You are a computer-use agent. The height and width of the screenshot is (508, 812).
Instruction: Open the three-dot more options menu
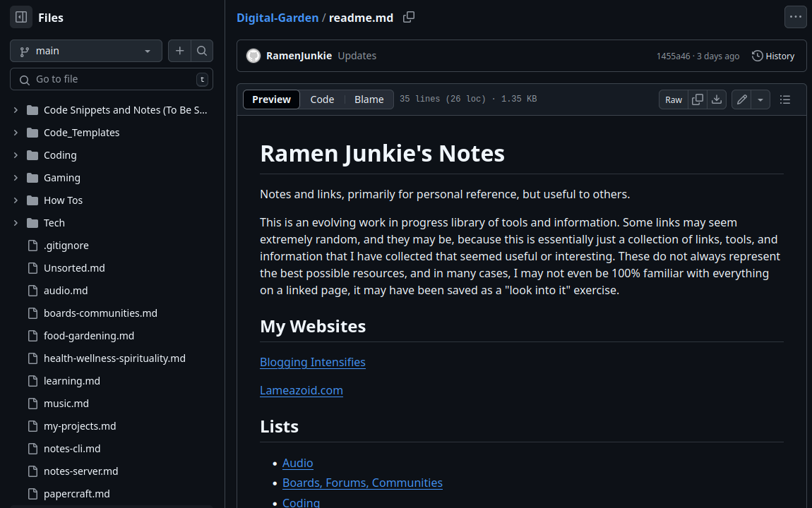[x=795, y=18]
